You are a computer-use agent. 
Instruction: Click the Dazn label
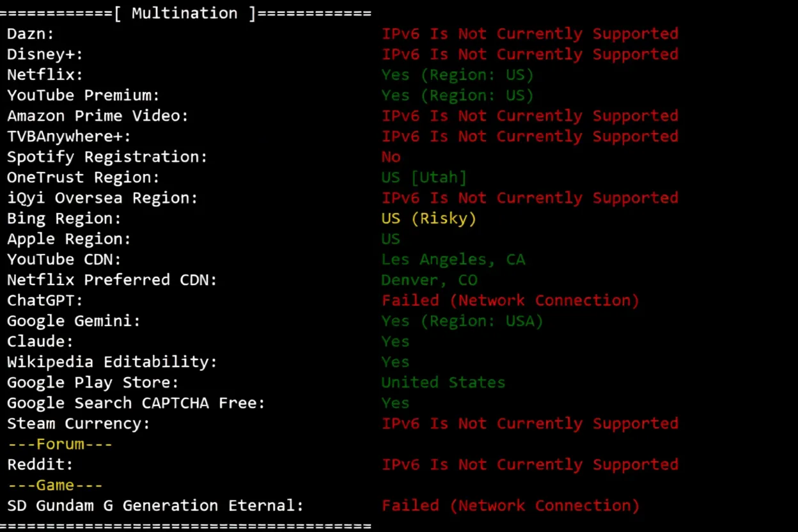point(31,34)
